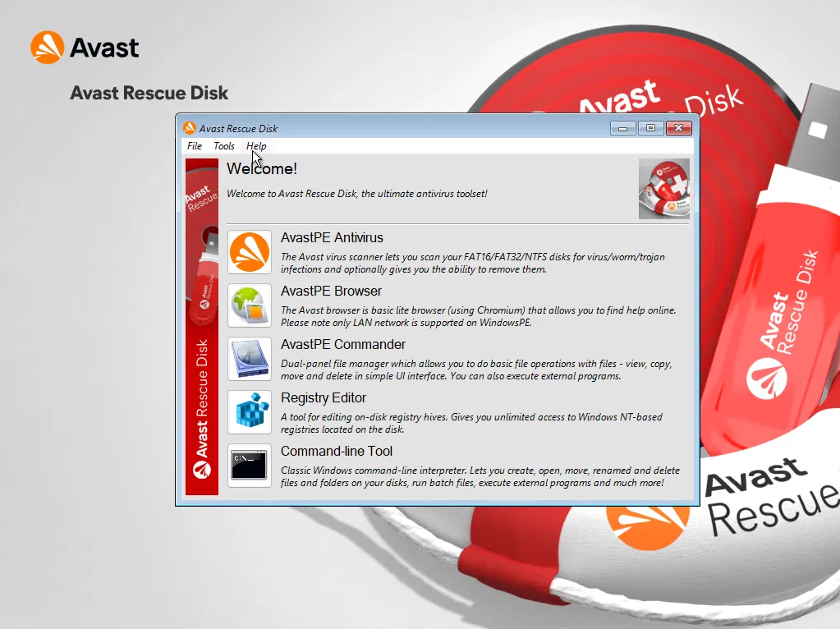
Task: Open the Tools menu
Action: [x=224, y=145]
